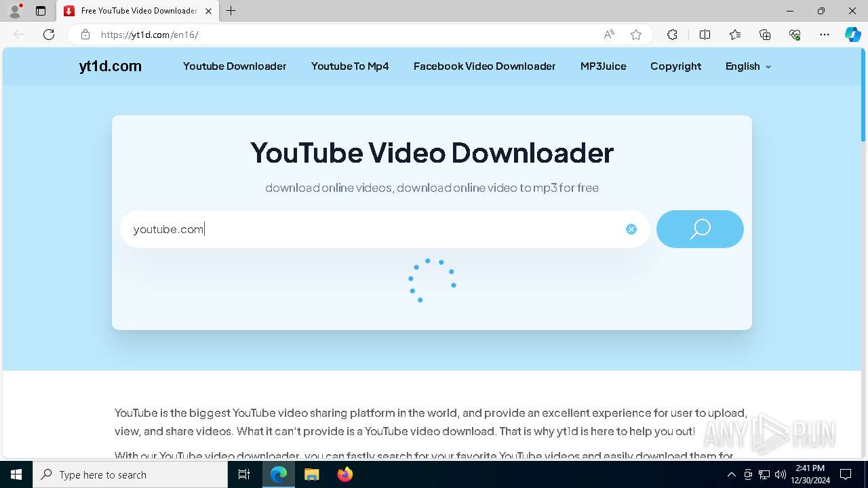The image size is (868, 488).
Task: Clear the URL field with the X icon
Action: point(631,229)
